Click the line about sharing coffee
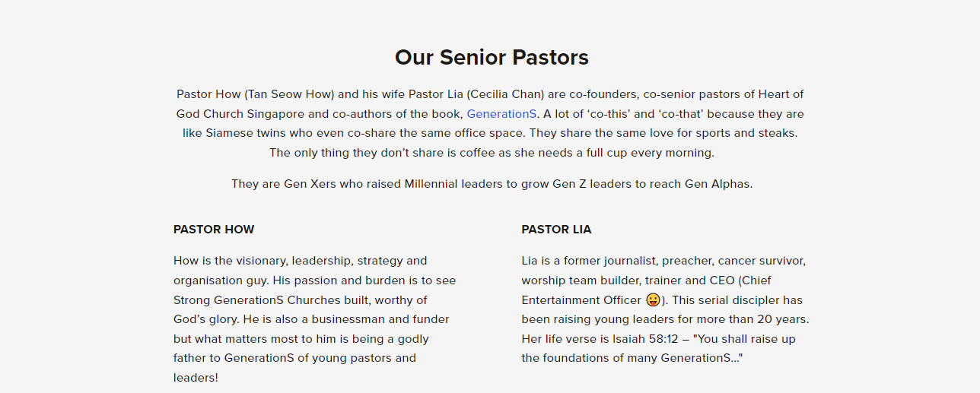Viewport: 980px width, 393px height. click(492, 153)
